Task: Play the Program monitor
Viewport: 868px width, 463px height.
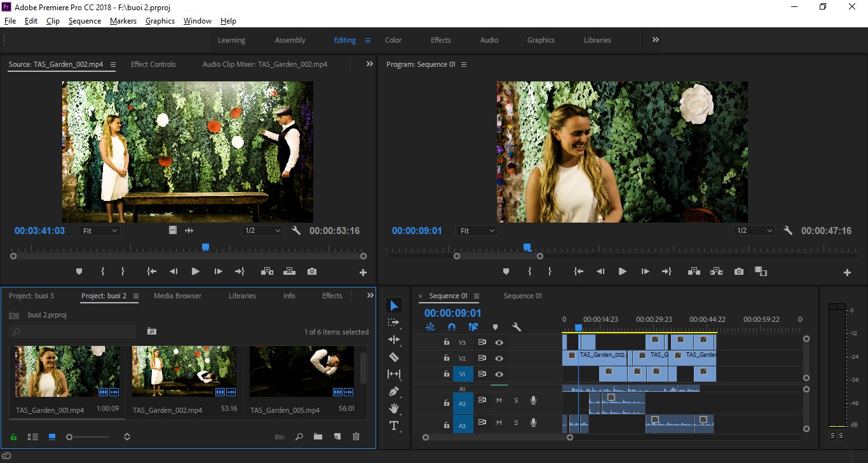Action: click(x=622, y=272)
